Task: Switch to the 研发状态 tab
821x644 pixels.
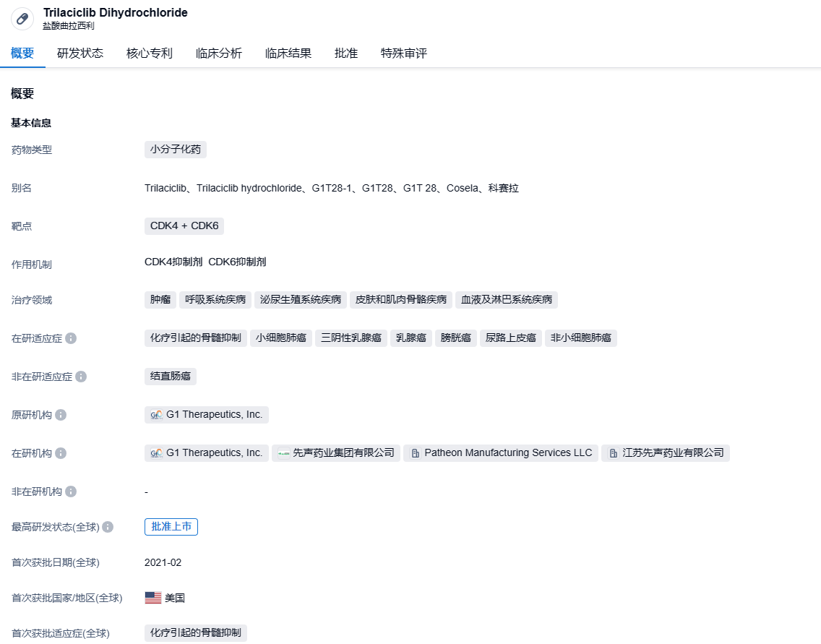Action: point(80,53)
